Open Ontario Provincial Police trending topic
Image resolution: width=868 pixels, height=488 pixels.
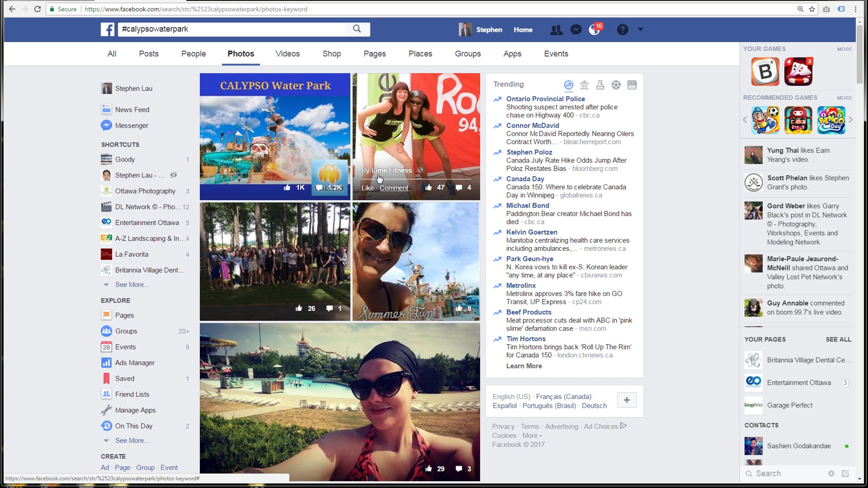click(x=545, y=99)
